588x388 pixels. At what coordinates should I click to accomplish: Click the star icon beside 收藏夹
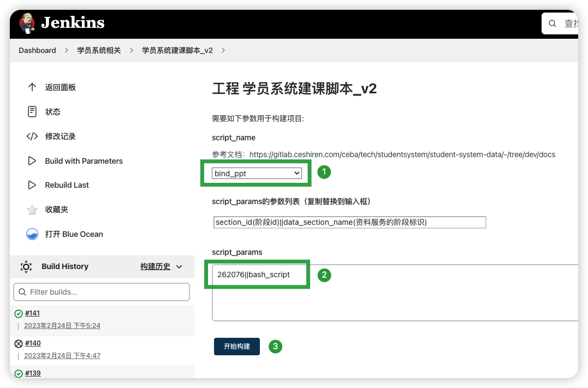coord(32,210)
